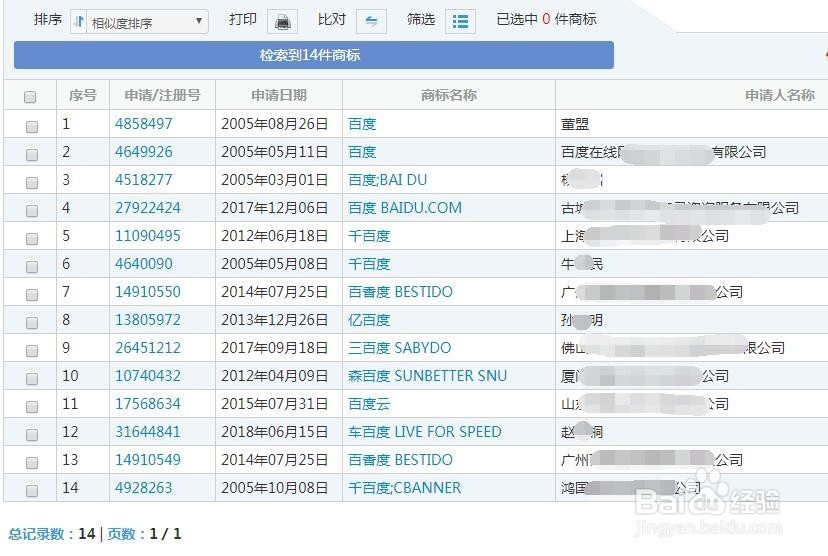Open trademark 百度;BAI DU link

point(388,180)
